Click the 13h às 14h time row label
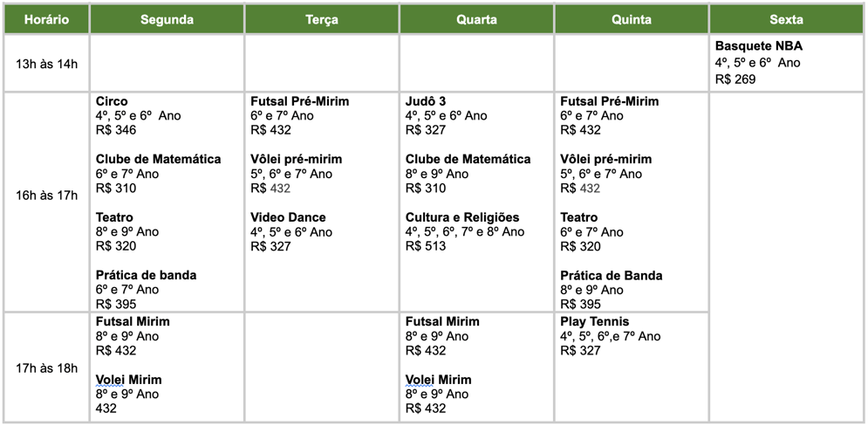This screenshot has width=868, height=426. pos(46,63)
